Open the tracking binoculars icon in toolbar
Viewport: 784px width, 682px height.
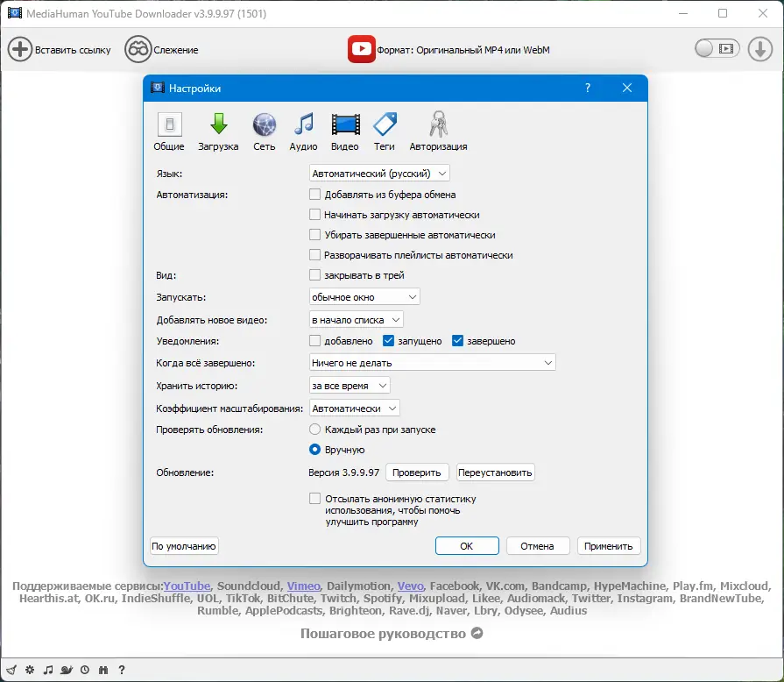click(138, 50)
